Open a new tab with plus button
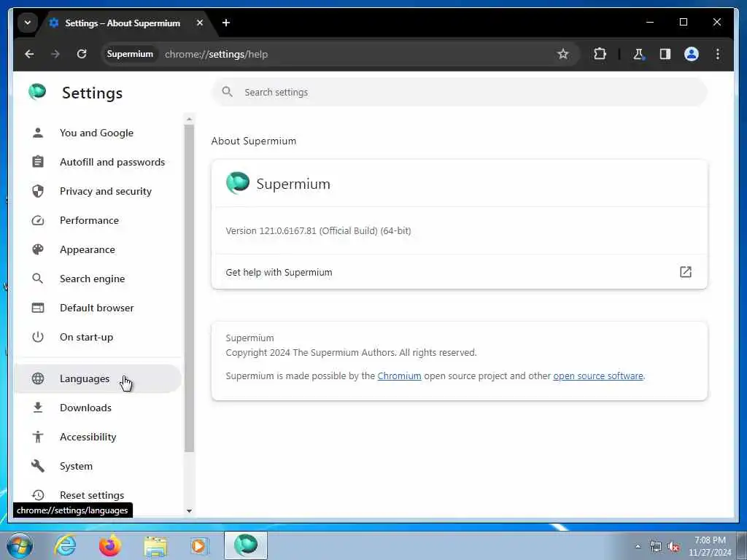The width and height of the screenshot is (747, 560). point(226,23)
